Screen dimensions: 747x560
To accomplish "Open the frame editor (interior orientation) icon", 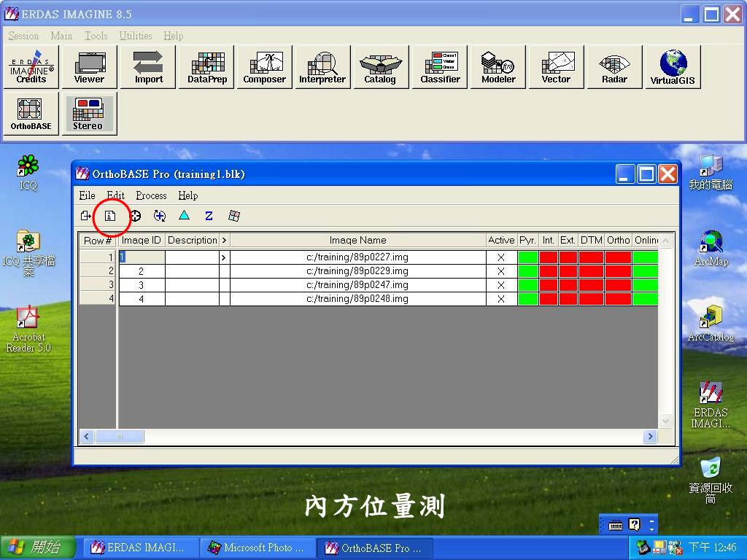I will [x=110, y=216].
